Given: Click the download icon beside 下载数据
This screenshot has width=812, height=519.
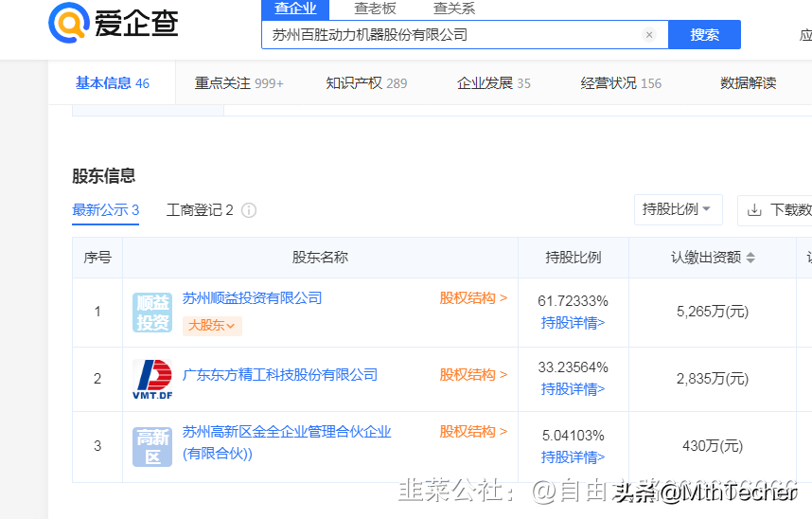Looking at the screenshot, I should pyautogui.click(x=754, y=210).
